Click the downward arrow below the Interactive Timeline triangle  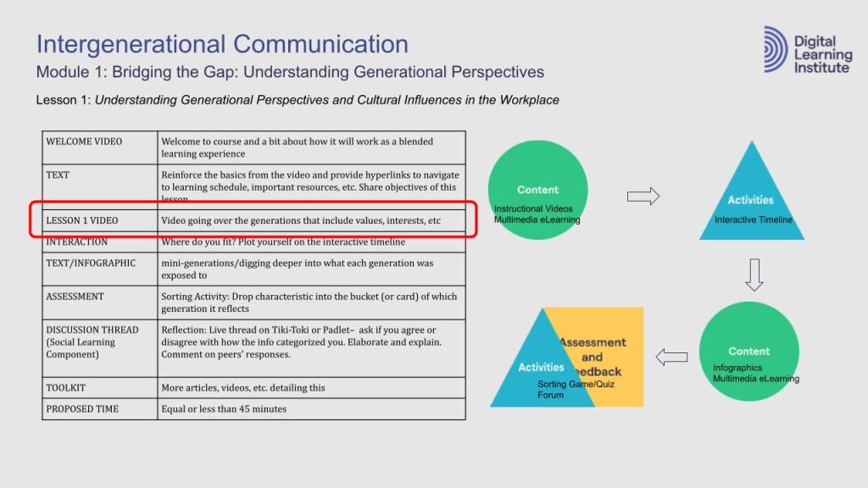pyautogui.click(x=754, y=274)
